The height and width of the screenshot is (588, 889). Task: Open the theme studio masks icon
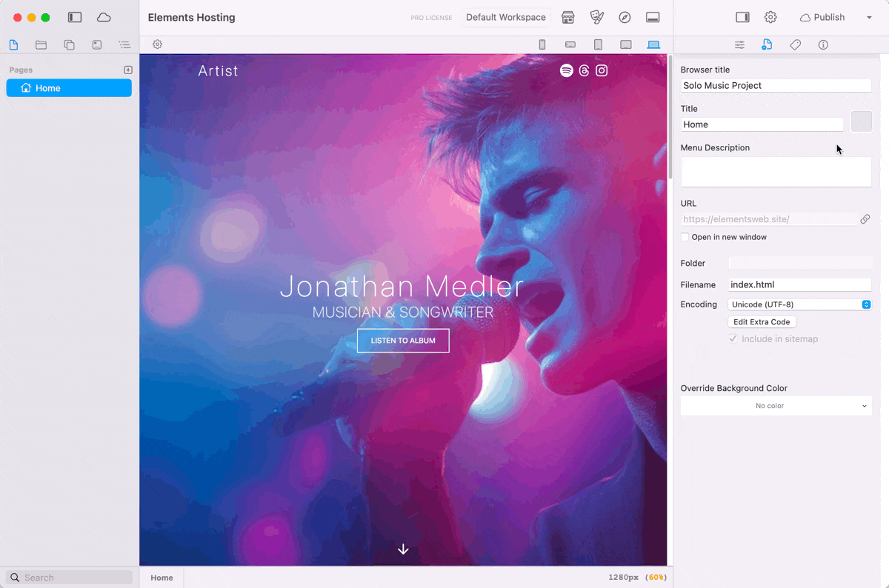click(596, 18)
